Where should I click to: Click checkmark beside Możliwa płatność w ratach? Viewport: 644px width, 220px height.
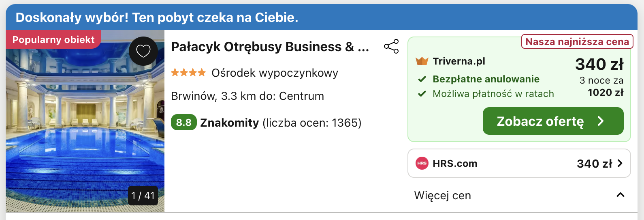pyautogui.click(x=422, y=94)
